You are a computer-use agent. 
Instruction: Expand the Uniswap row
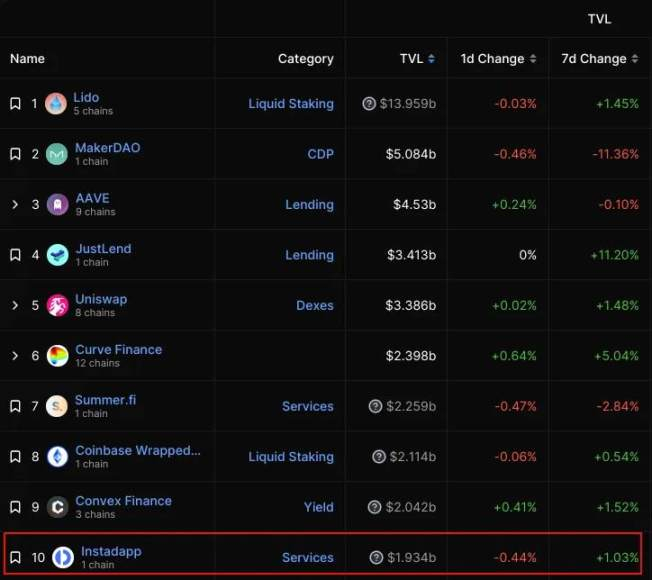[15, 305]
